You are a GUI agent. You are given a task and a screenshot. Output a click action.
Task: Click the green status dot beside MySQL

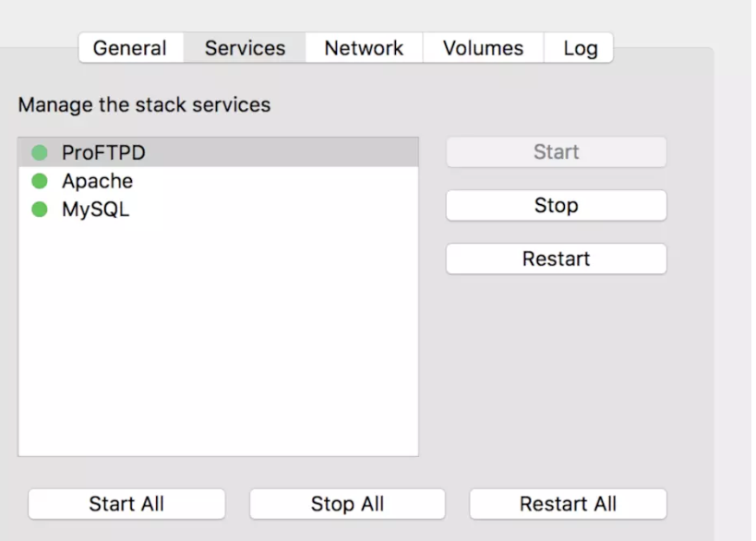coord(40,210)
